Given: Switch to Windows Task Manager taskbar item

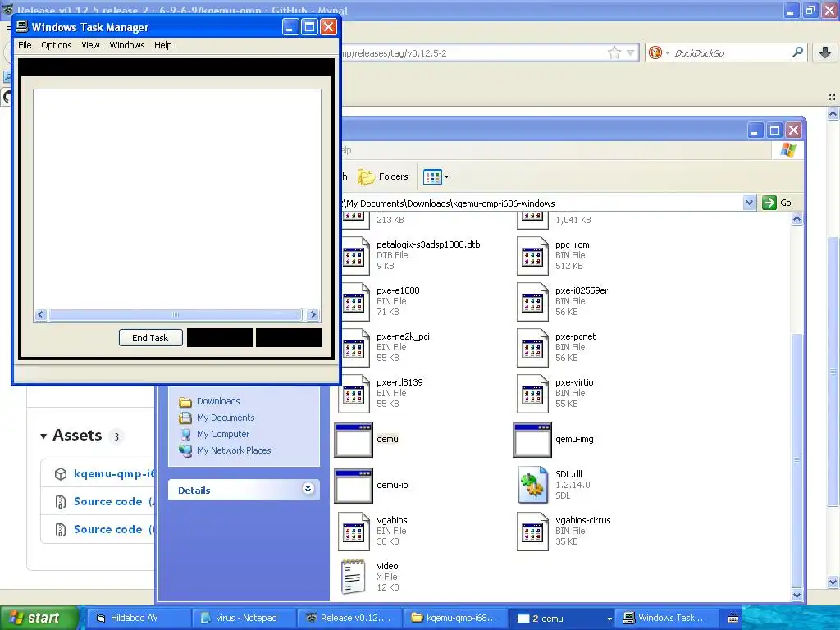Looking at the screenshot, I should [666, 618].
